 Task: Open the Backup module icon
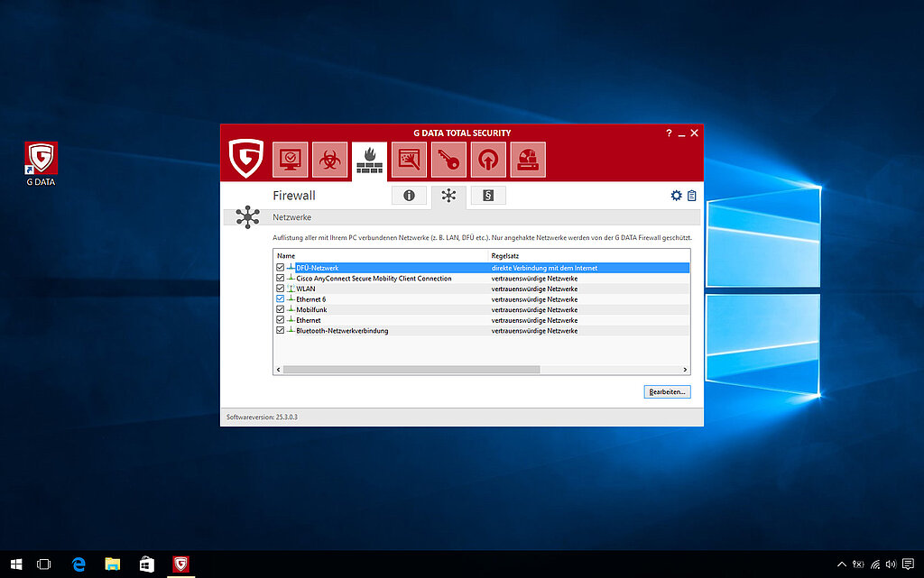(409, 161)
